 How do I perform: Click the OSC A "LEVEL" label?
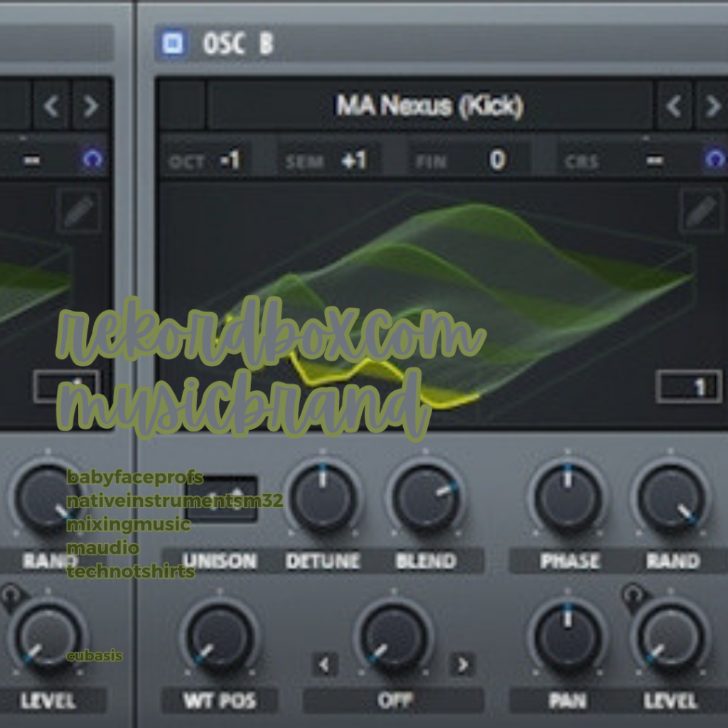click(48, 700)
